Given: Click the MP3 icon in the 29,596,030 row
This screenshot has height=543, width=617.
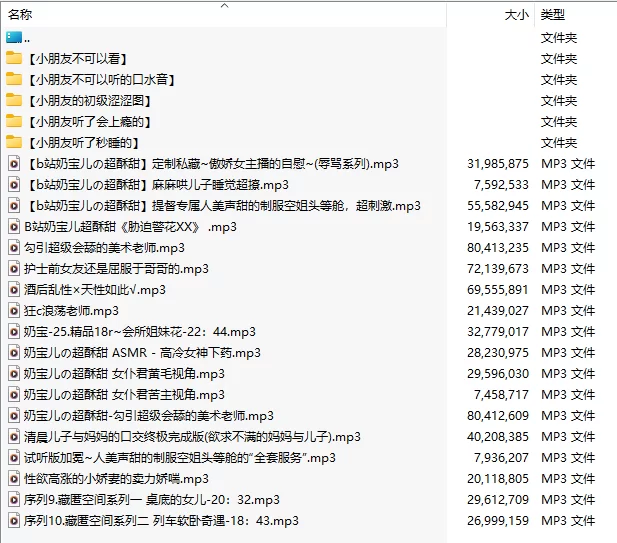Looking at the screenshot, I should [14, 373].
